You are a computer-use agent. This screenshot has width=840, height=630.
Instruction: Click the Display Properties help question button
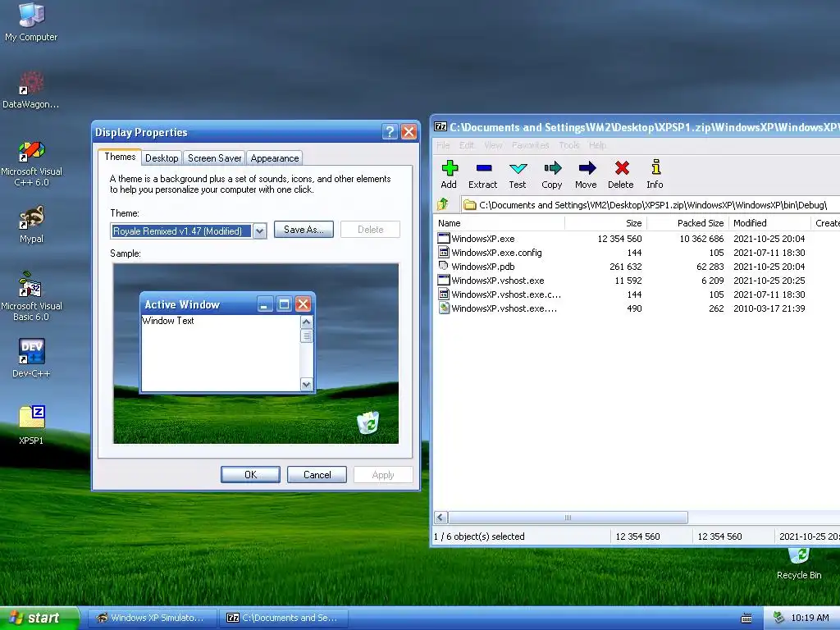390,132
